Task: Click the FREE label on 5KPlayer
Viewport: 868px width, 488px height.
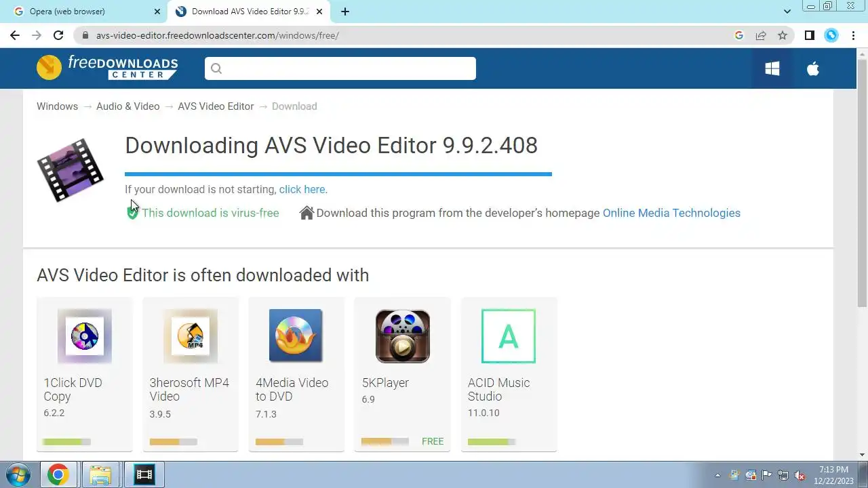Action: 433,441
